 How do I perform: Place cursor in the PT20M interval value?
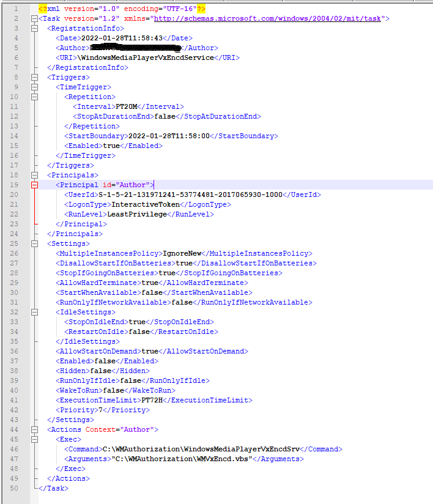[127, 106]
